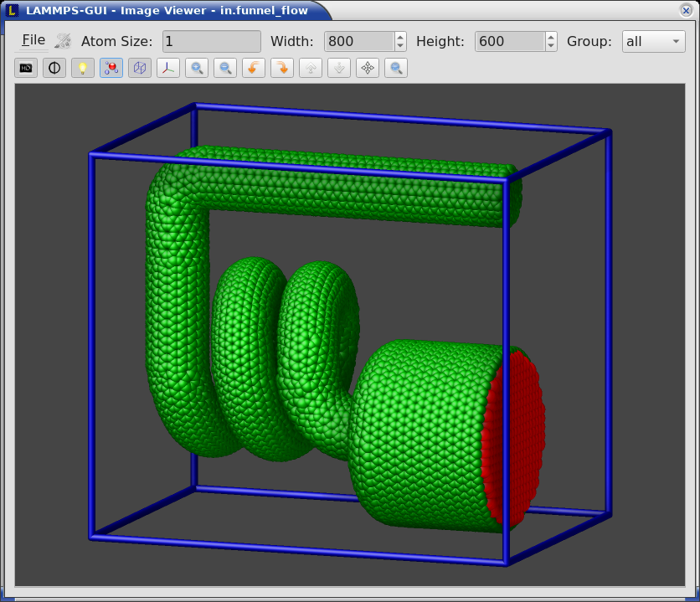
Task: Rotate the view right with orange arrow
Action: click(x=282, y=69)
